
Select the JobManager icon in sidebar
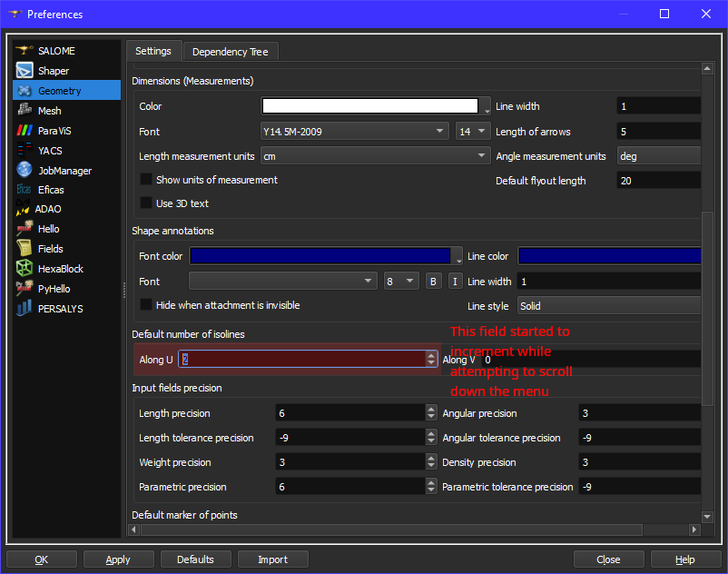click(x=25, y=171)
